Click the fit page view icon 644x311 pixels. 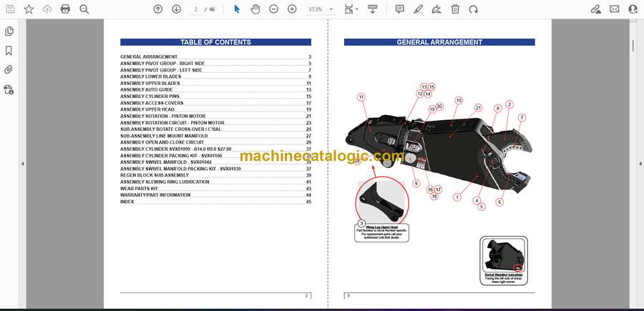pyautogui.click(x=348, y=9)
